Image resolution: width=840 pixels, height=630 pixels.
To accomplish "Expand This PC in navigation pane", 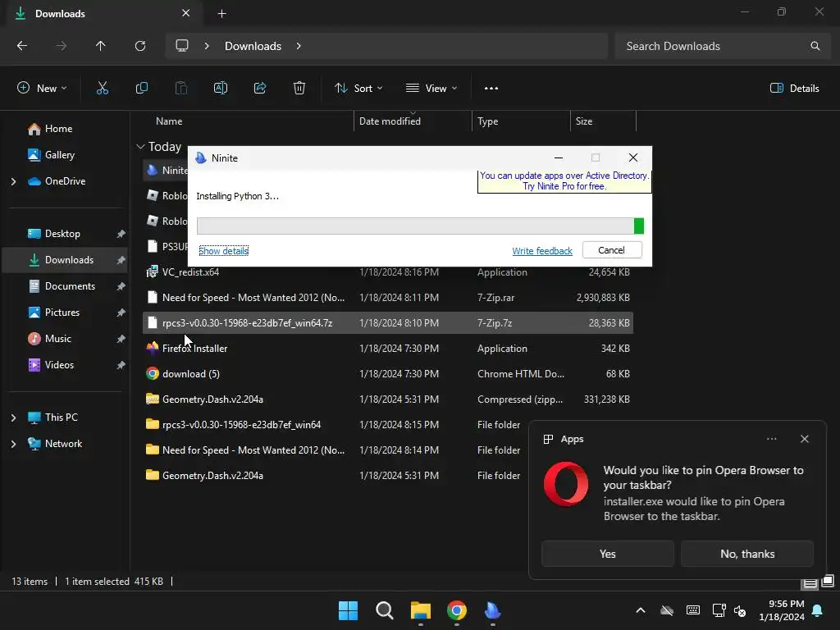I will pos(13,418).
